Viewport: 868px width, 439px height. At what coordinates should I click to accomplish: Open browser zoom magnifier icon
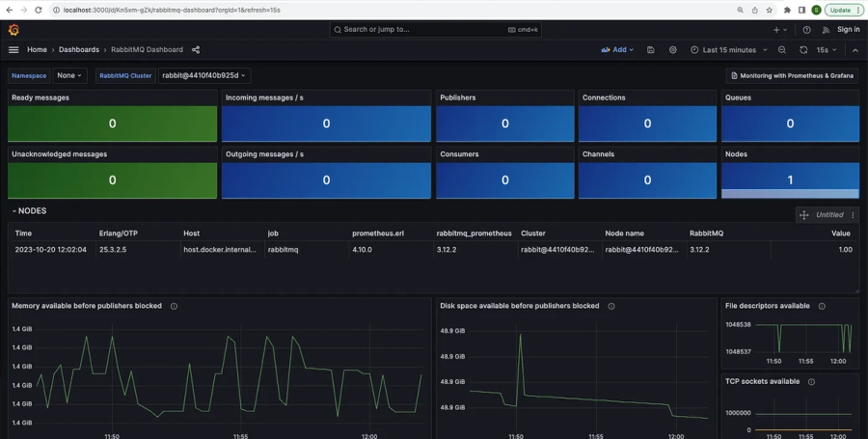(x=740, y=10)
